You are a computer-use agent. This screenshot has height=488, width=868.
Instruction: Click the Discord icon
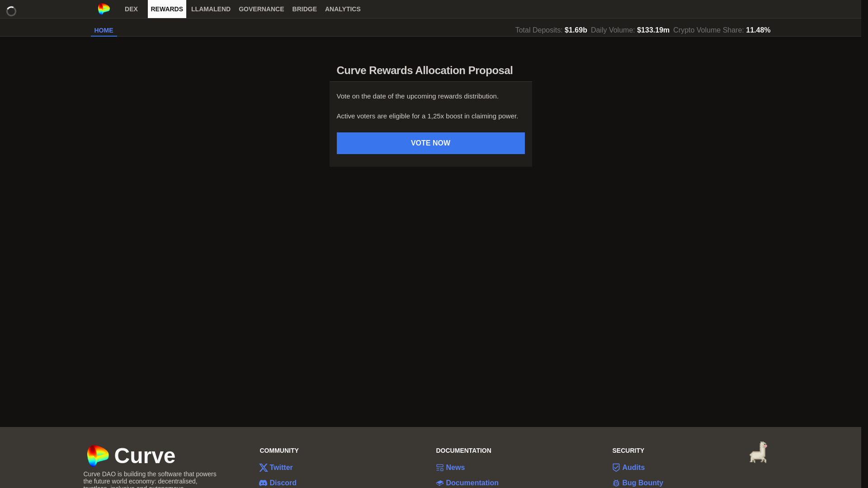tap(263, 483)
